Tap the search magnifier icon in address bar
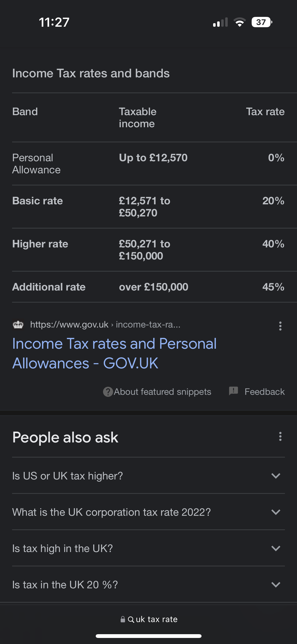297x644 pixels. (131, 619)
